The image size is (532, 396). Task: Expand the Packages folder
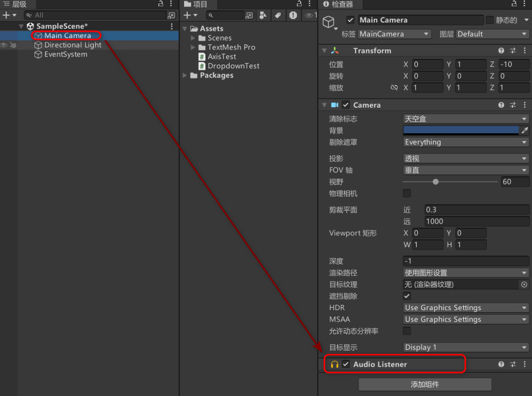(x=185, y=75)
